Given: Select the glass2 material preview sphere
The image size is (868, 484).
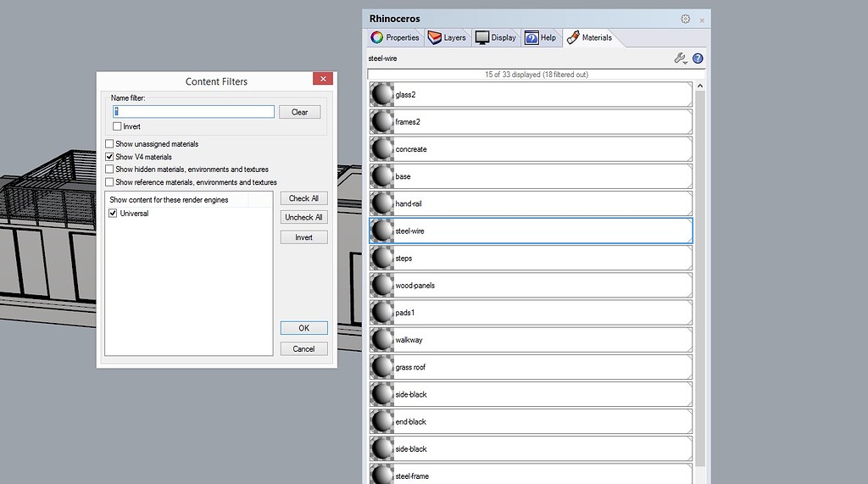Looking at the screenshot, I should point(382,95).
